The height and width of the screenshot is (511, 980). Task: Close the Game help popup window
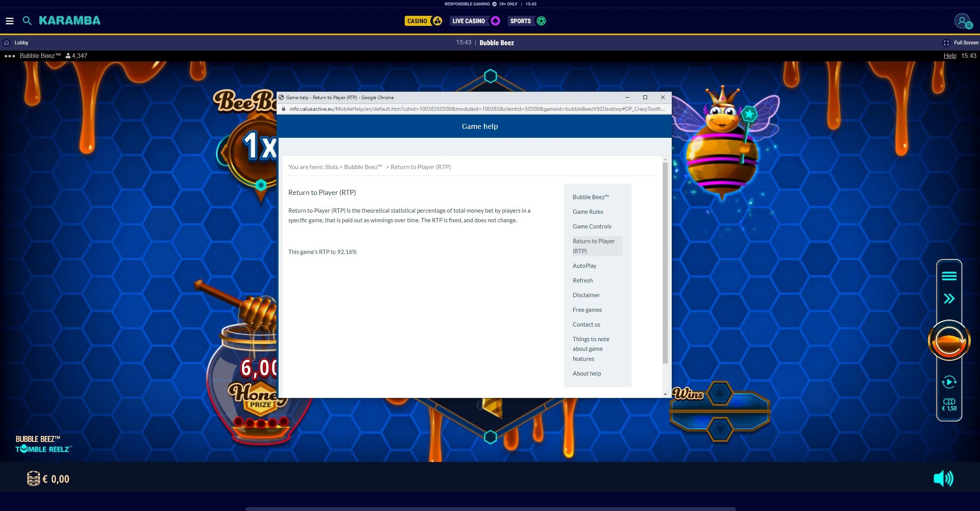(x=663, y=97)
